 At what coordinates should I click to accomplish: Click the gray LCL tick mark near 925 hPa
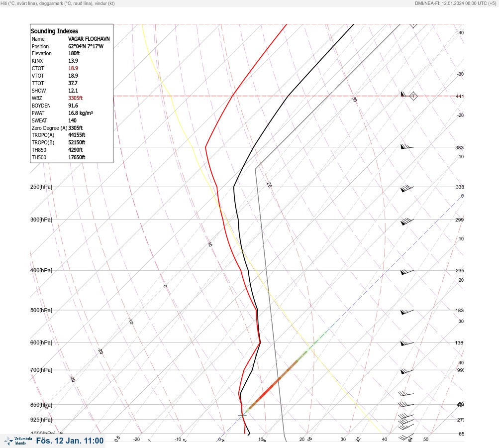pos(242,416)
